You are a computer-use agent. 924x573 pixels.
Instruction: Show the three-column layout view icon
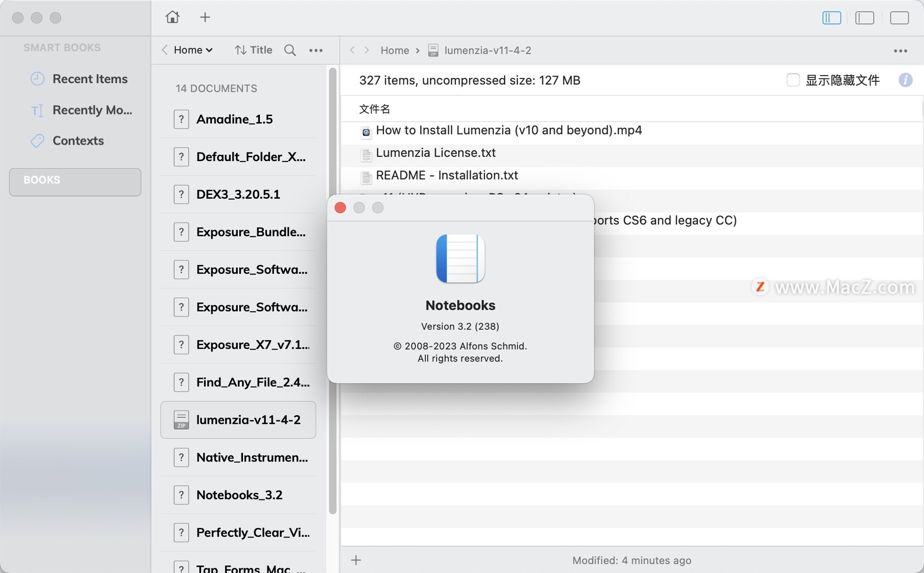(831, 18)
